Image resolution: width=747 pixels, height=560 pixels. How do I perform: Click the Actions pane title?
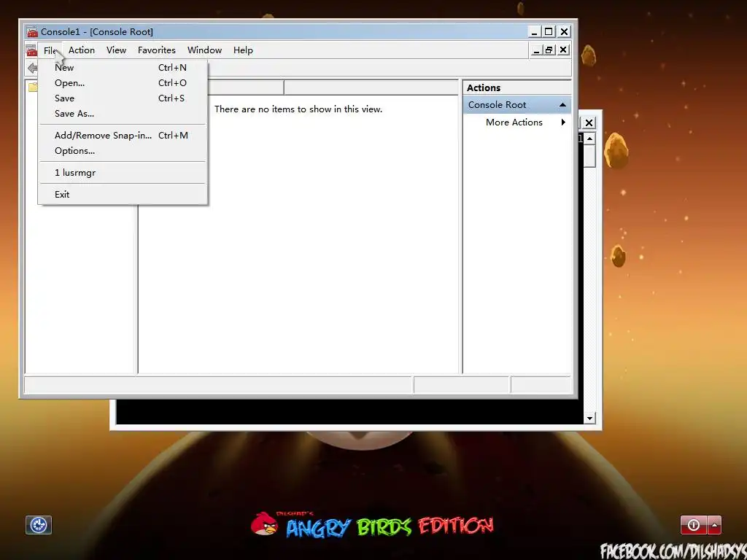coord(484,87)
